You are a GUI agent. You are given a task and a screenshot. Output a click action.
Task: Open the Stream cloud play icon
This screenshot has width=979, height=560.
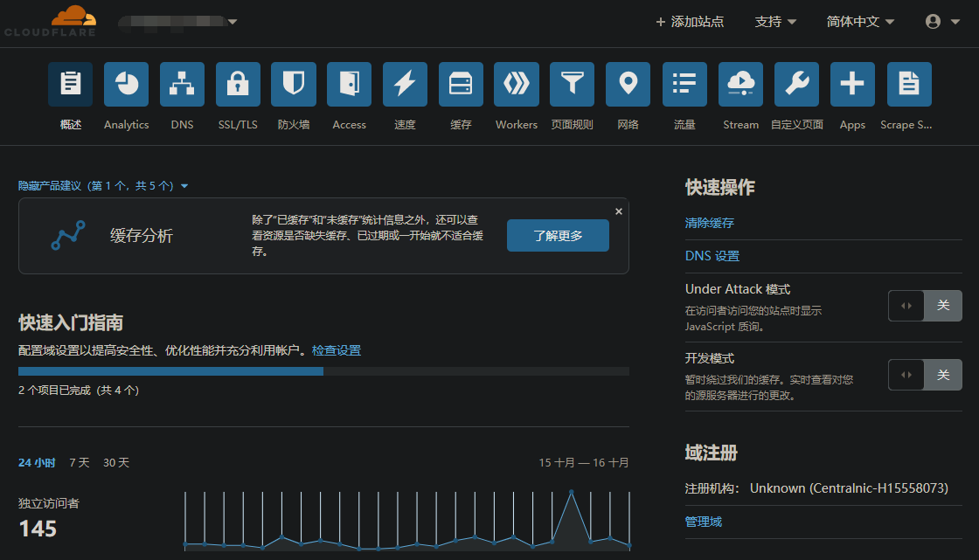pos(740,84)
